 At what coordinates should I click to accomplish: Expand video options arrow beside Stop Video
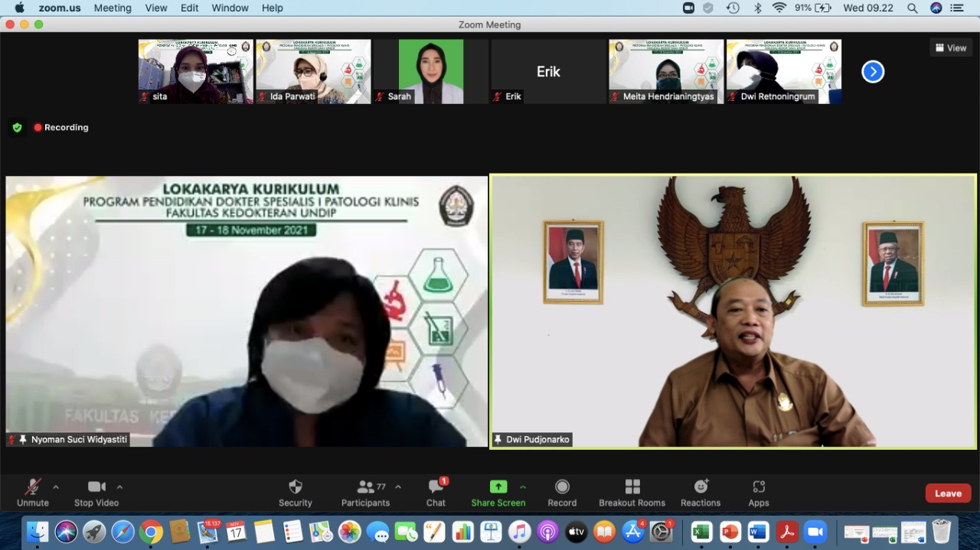[x=119, y=487]
